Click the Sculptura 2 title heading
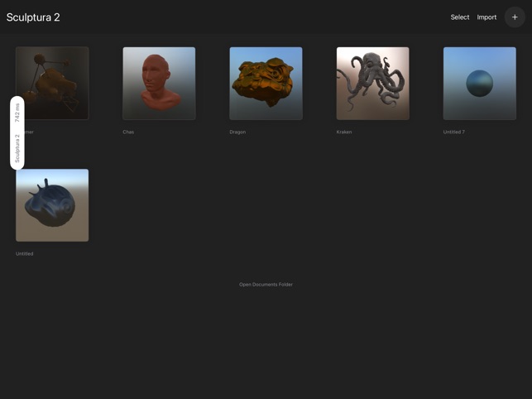The width and height of the screenshot is (532, 399). coord(33,17)
